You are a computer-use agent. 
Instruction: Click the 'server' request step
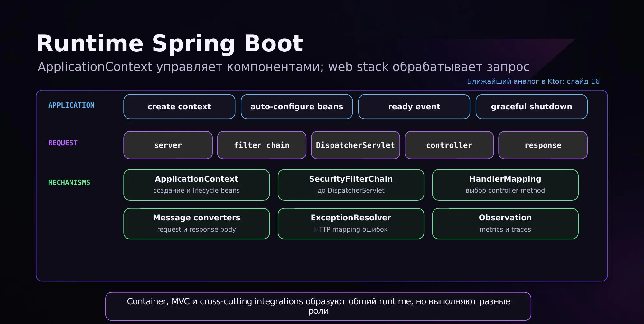[x=168, y=145]
